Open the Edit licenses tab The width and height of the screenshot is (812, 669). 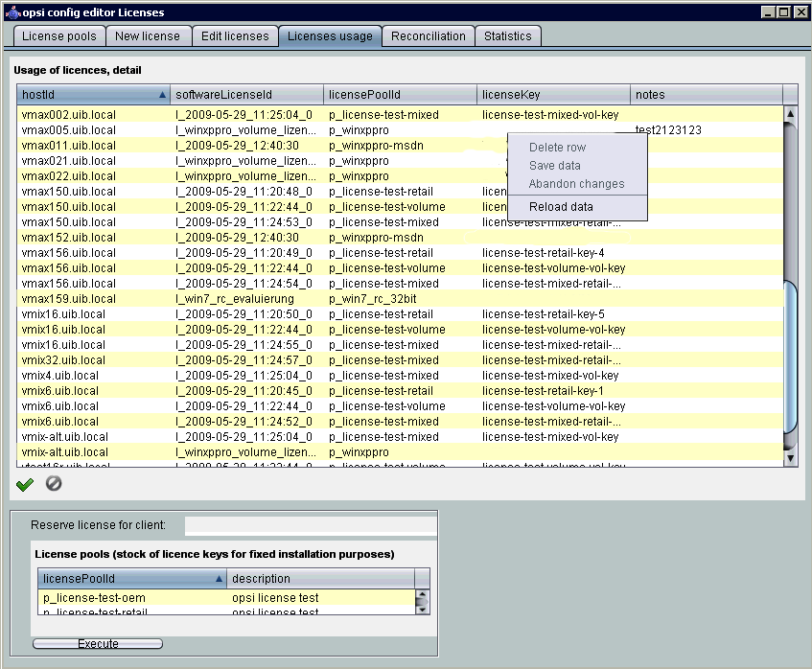(235, 36)
